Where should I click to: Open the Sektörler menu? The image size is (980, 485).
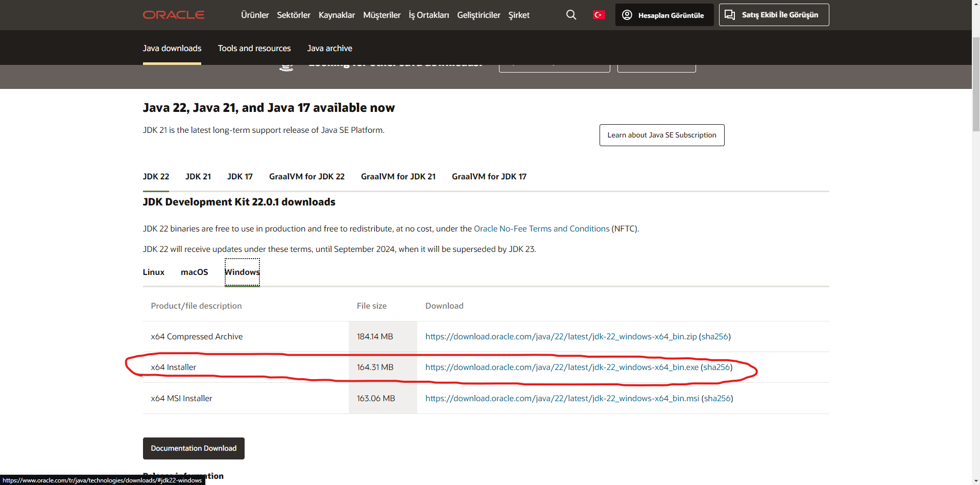pyautogui.click(x=294, y=15)
